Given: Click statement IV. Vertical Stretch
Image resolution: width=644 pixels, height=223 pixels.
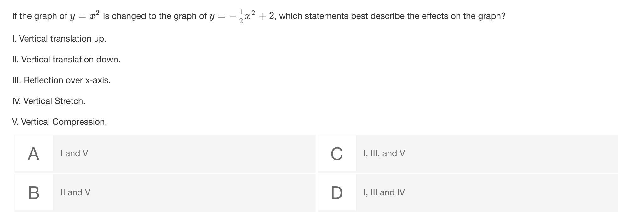Looking at the screenshot, I should (49, 101).
